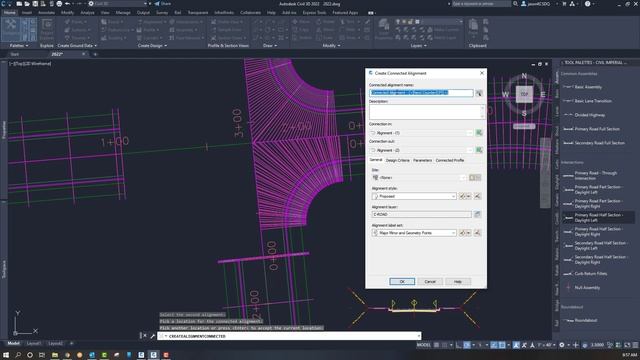Click Cancel in Create Connected Alignment dialog

pyautogui.click(x=430, y=282)
